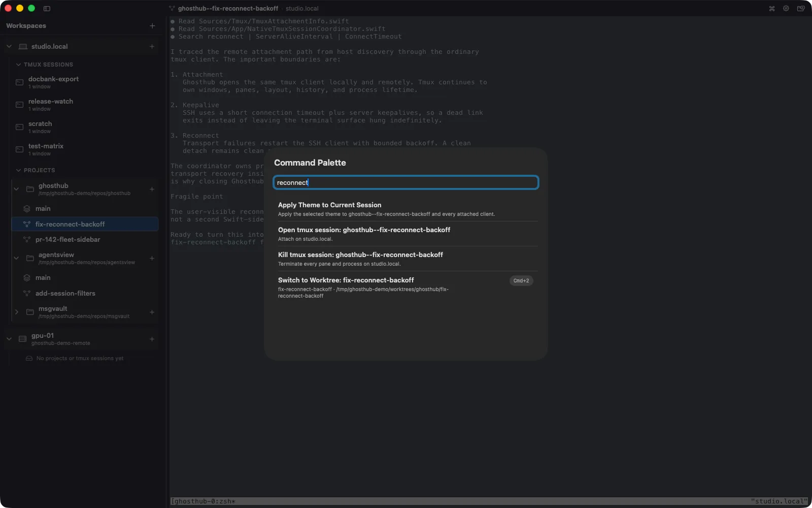Select the fix-reconnect-backoff worktree row
The image size is (812, 508).
click(x=84, y=224)
